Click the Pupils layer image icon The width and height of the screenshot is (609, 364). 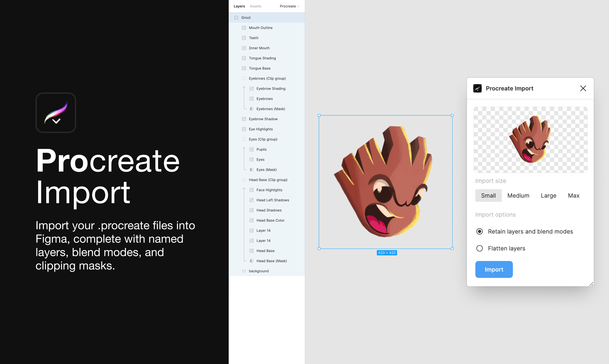pyautogui.click(x=252, y=149)
